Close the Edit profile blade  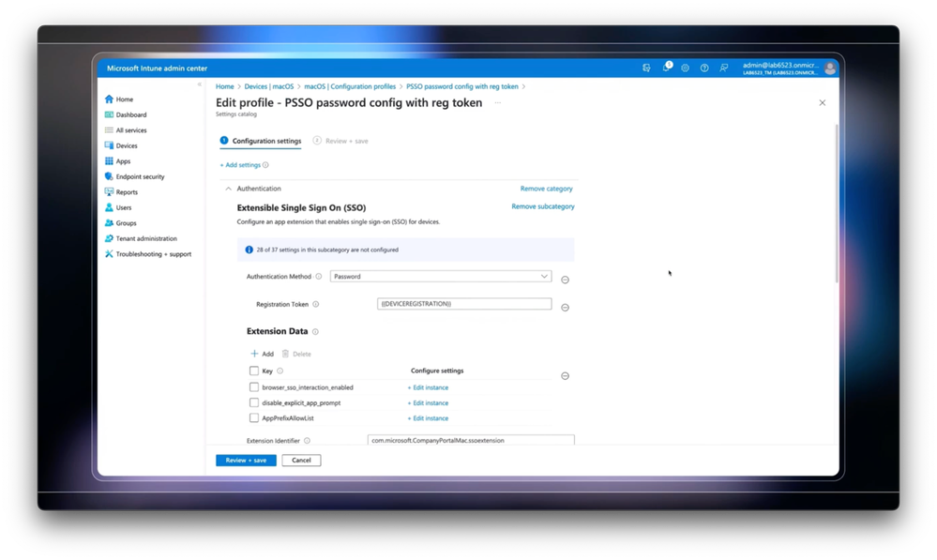823,103
